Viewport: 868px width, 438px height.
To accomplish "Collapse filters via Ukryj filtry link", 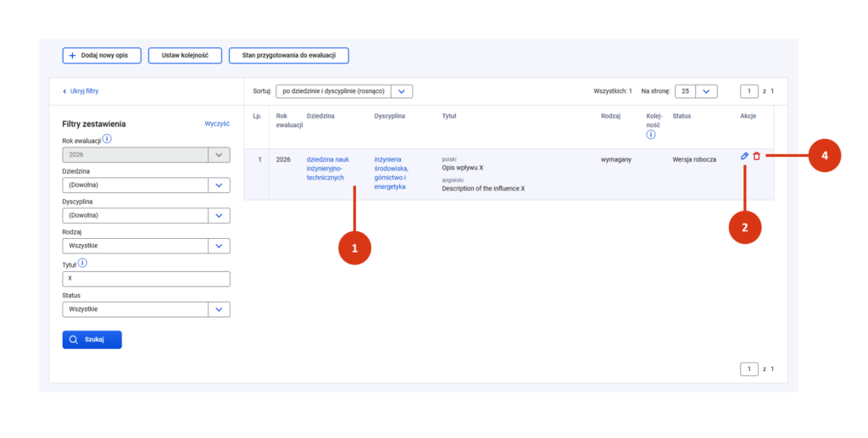I will click(x=81, y=91).
